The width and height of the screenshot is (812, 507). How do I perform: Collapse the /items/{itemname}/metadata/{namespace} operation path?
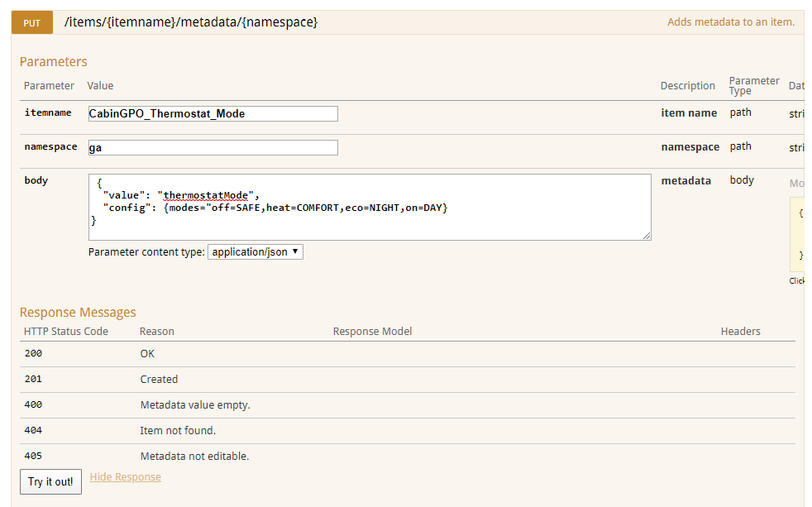pyautogui.click(x=191, y=22)
